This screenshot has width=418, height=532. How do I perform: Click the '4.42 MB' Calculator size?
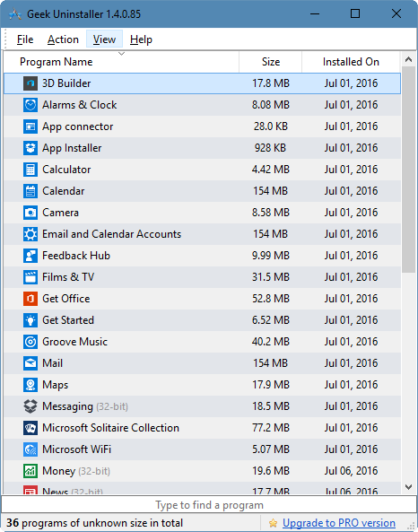[x=270, y=170]
